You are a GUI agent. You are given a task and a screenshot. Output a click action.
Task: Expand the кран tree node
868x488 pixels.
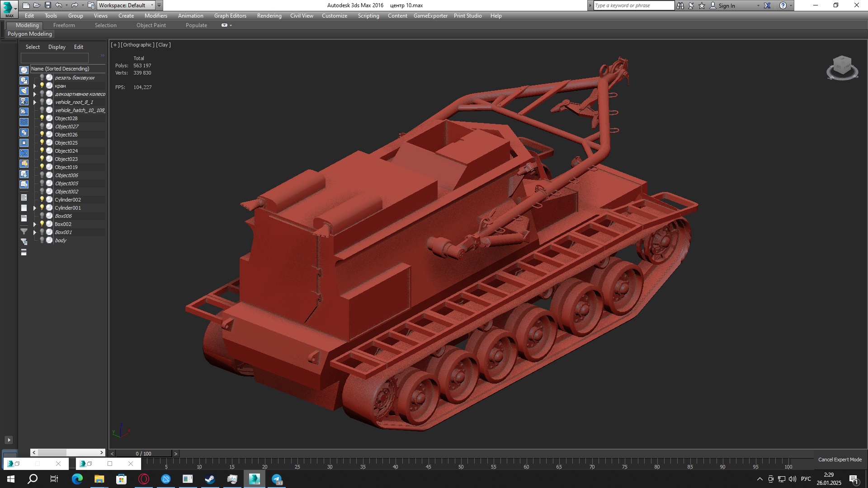coord(35,86)
